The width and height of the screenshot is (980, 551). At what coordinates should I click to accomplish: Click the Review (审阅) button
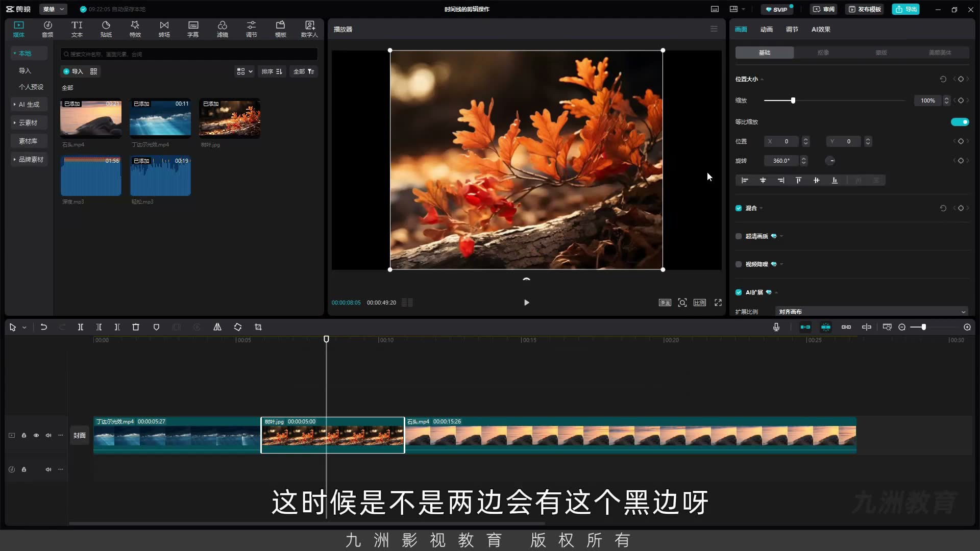[823, 9]
